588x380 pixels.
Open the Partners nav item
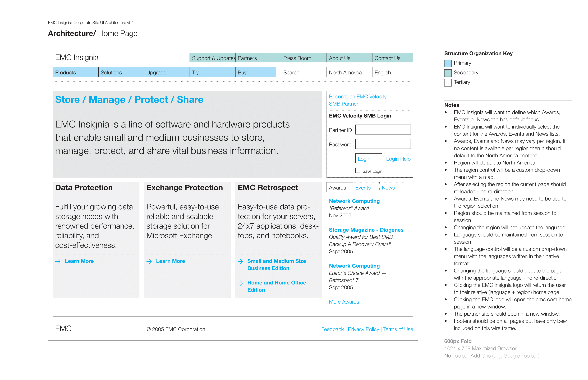(x=258, y=58)
